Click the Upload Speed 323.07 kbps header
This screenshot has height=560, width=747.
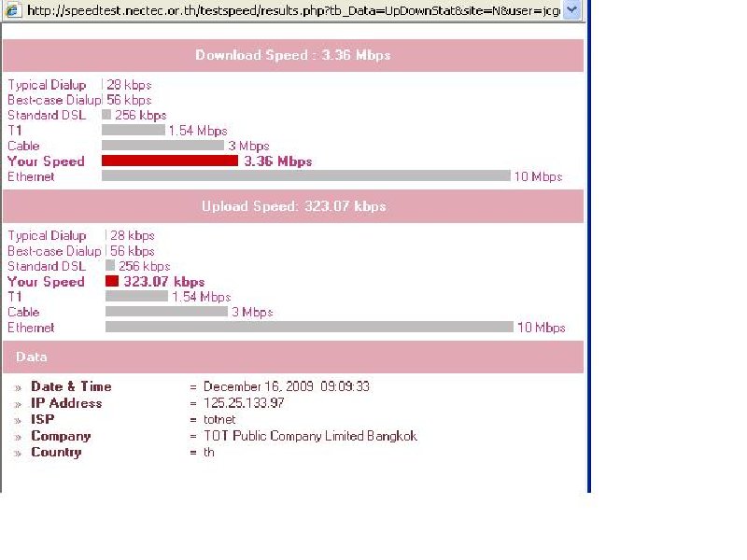pos(293,206)
